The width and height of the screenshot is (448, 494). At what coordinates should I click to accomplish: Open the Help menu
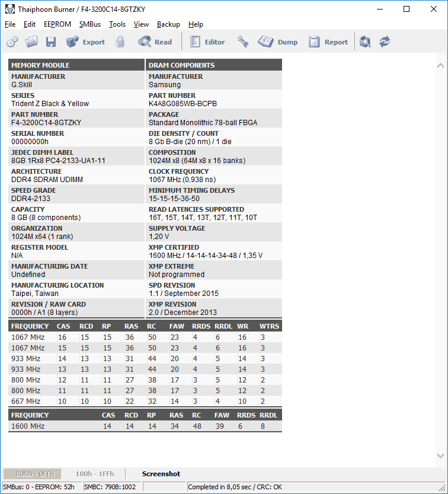click(x=196, y=24)
